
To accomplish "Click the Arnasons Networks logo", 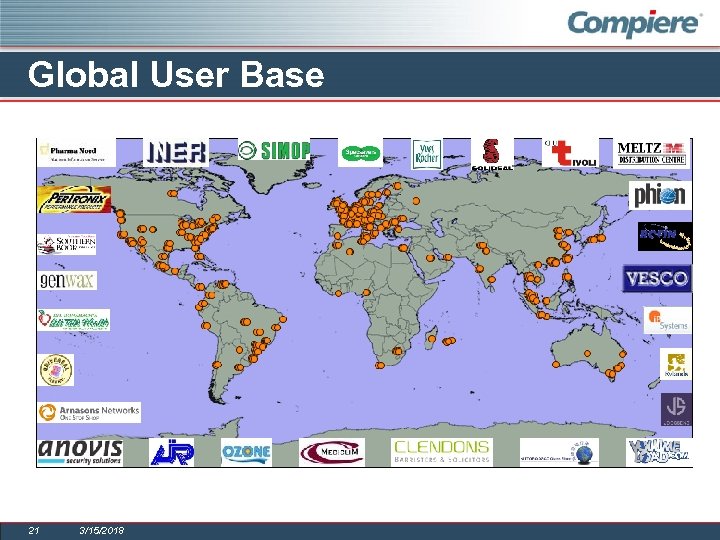I will pyautogui.click(x=89, y=412).
